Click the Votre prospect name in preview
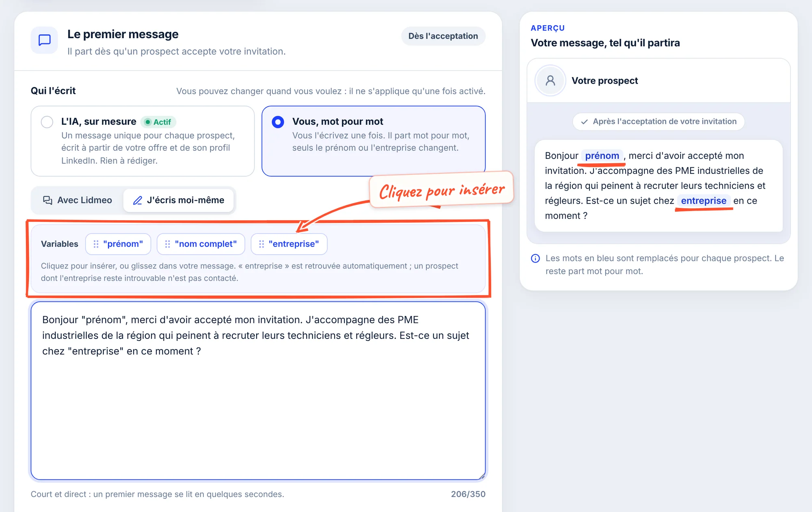Image resolution: width=812 pixels, height=512 pixels. pos(605,80)
